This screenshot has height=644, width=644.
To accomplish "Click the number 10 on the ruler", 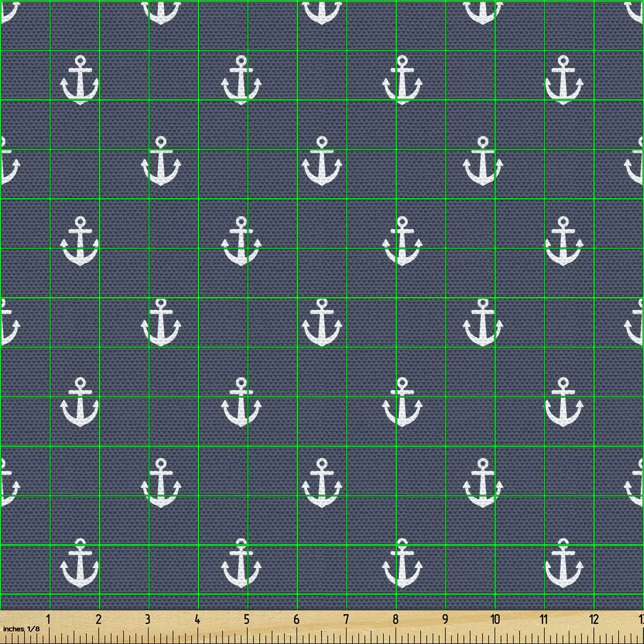I will pyautogui.click(x=495, y=620).
